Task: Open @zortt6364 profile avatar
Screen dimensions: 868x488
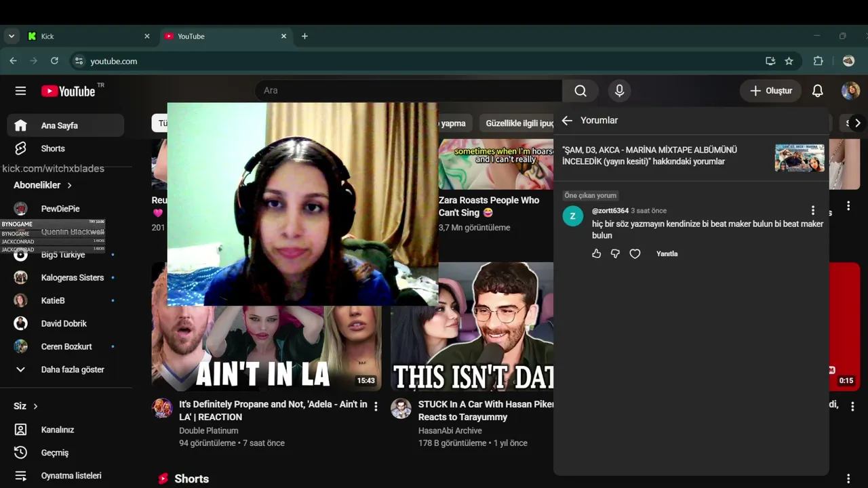Action: [x=573, y=216]
